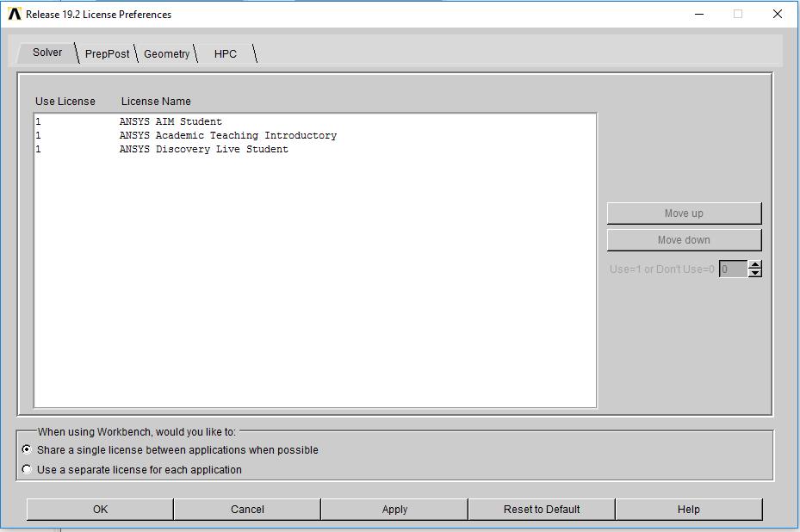The image size is (800, 532).
Task: Apply the license preference changes
Action: point(394,509)
